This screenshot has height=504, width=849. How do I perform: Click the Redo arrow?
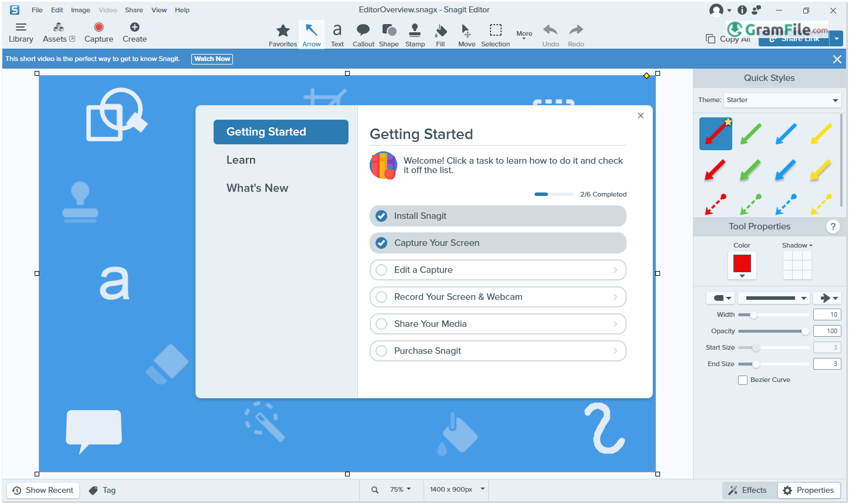tap(576, 35)
